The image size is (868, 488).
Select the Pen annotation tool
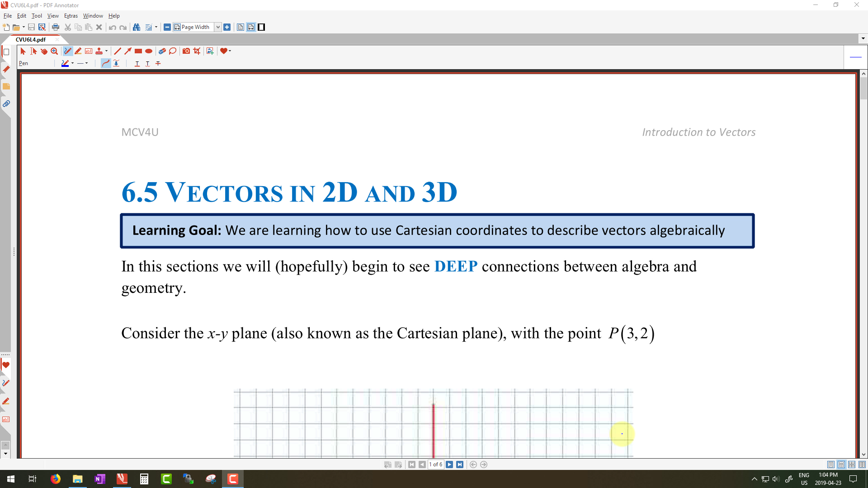tap(68, 51)
